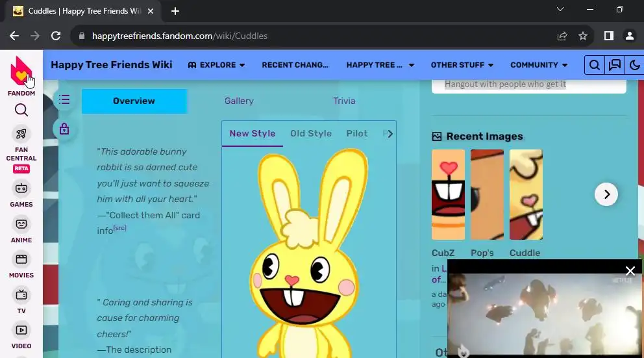Click the sidebar search magnifier icon
This screenshot has width=644, height=358.
[x=21, y=110]
